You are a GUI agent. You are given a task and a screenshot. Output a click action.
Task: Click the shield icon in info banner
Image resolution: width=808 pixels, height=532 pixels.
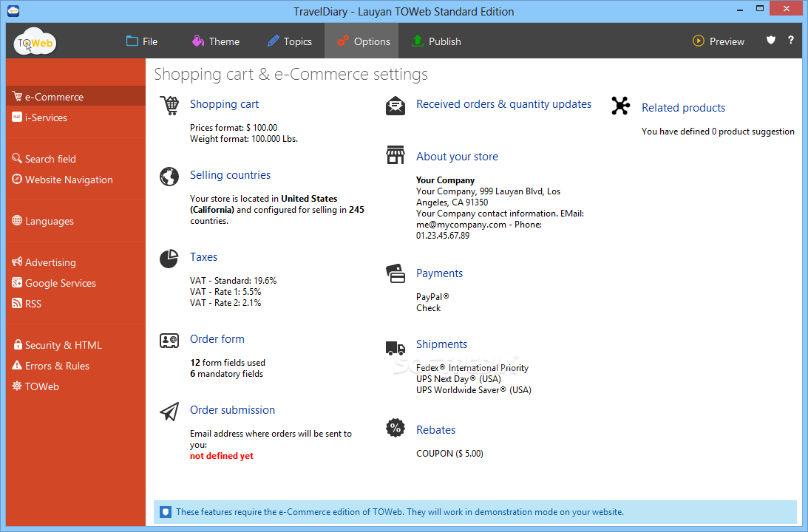(166, 512)
